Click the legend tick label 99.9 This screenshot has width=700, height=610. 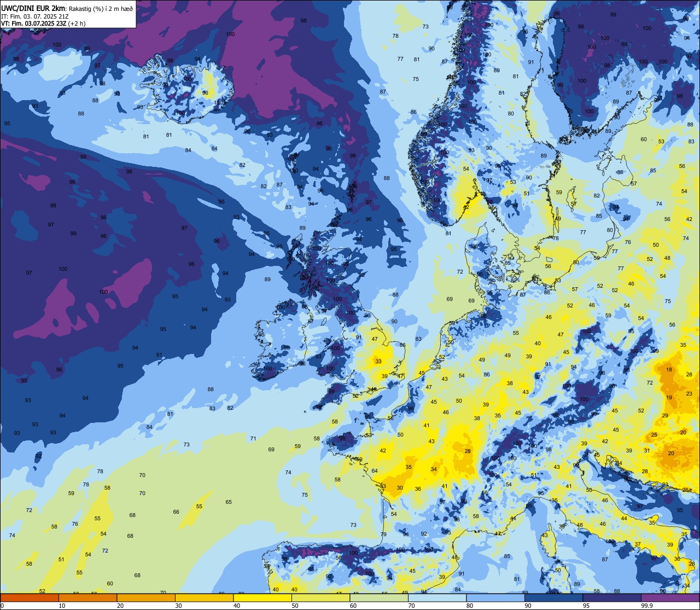[647, 606]
